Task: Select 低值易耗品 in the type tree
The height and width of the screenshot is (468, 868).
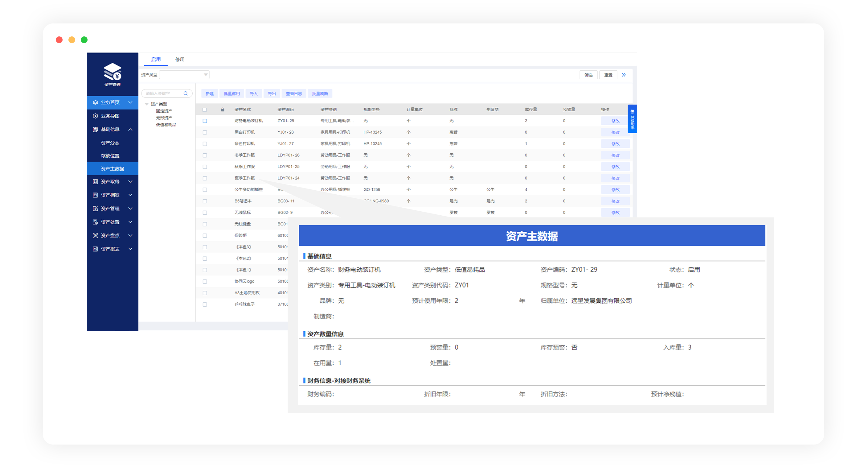Action: (166, 125)
